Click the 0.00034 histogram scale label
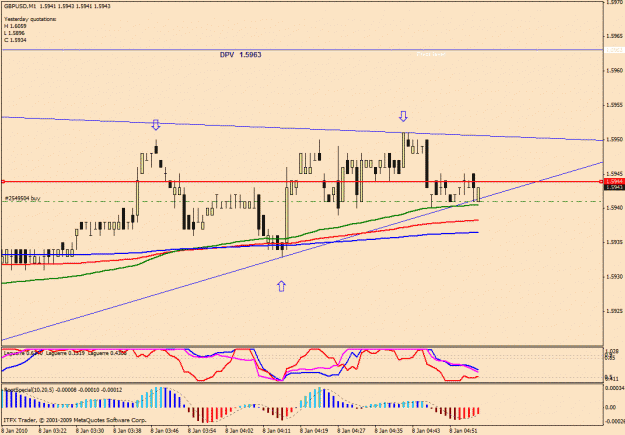Screen dimensions: 625x435 [x=614, y=388]
